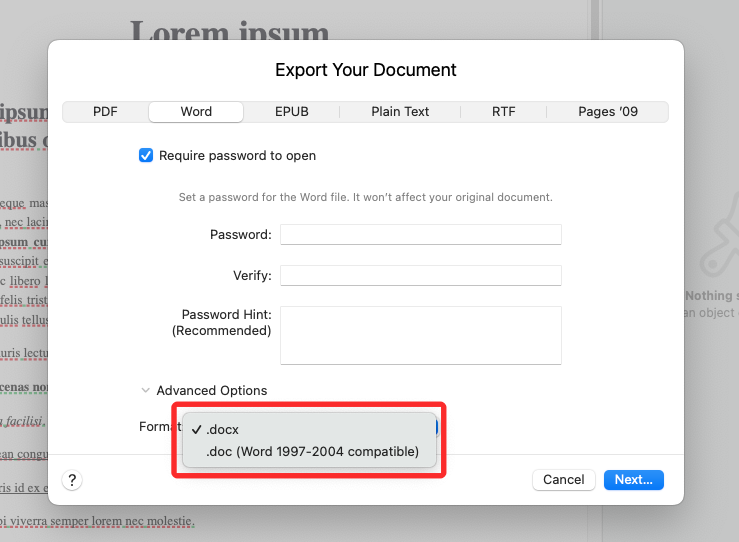Select the Word export tab
This screenshot has height=542, width=739.
tap(196, 112)
